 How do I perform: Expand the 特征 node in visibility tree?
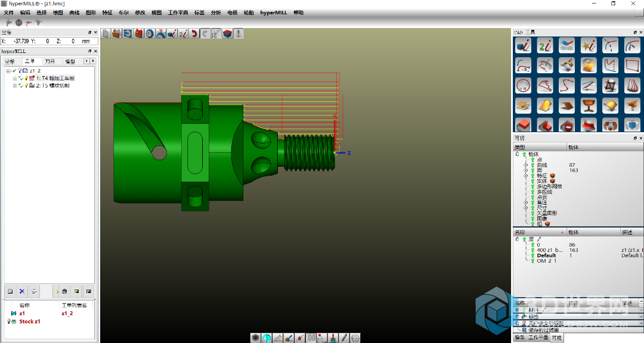pyautogui.click(x=526, y=176)
